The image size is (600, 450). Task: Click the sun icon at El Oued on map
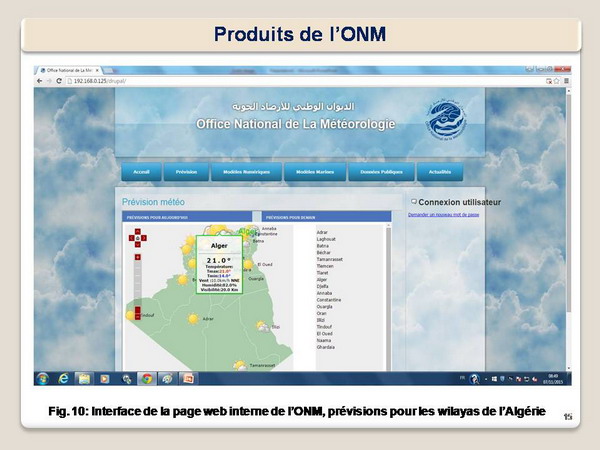[x=248, y=264]
